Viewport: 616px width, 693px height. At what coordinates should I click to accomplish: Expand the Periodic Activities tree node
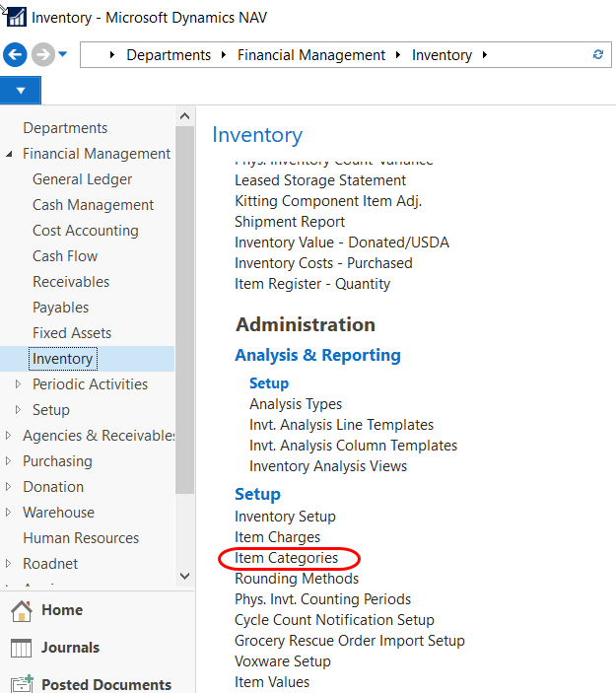(18, 384)
